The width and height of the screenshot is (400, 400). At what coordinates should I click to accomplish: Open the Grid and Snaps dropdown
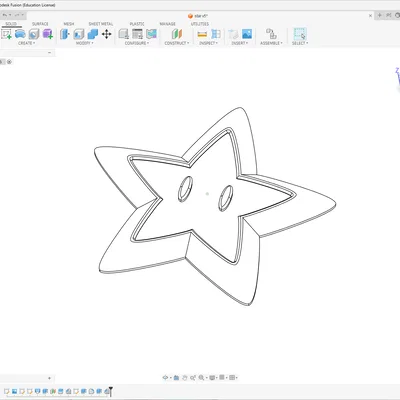point(223,378)
